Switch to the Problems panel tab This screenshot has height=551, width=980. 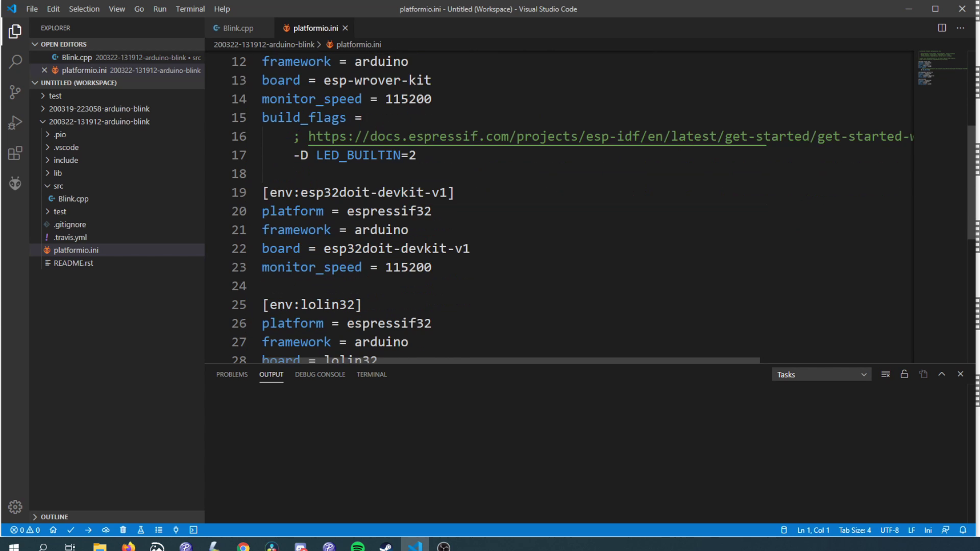tap(232, 374)
